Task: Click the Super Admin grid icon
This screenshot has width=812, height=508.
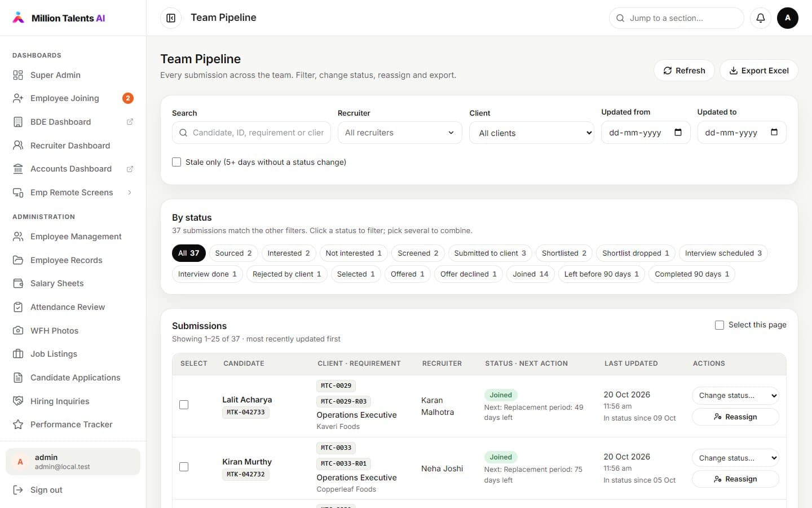Action: pyautogui.click(x=18, y=75)
